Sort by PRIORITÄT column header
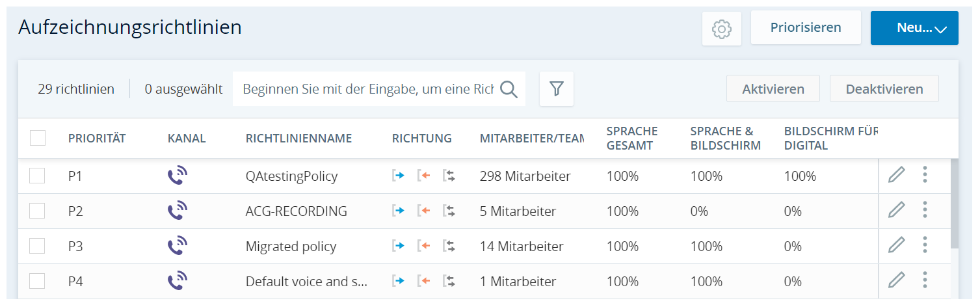 click(97, 138)
